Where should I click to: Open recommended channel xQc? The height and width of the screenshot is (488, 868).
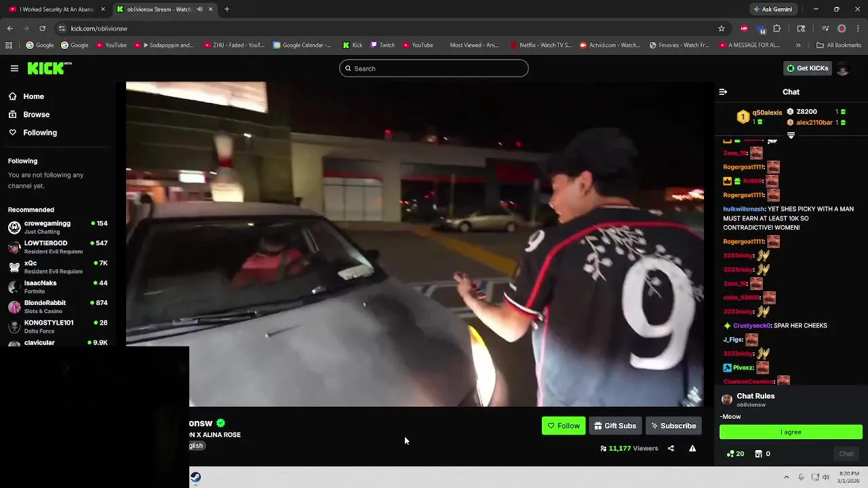pyautogui.click(x=58, y=266)
